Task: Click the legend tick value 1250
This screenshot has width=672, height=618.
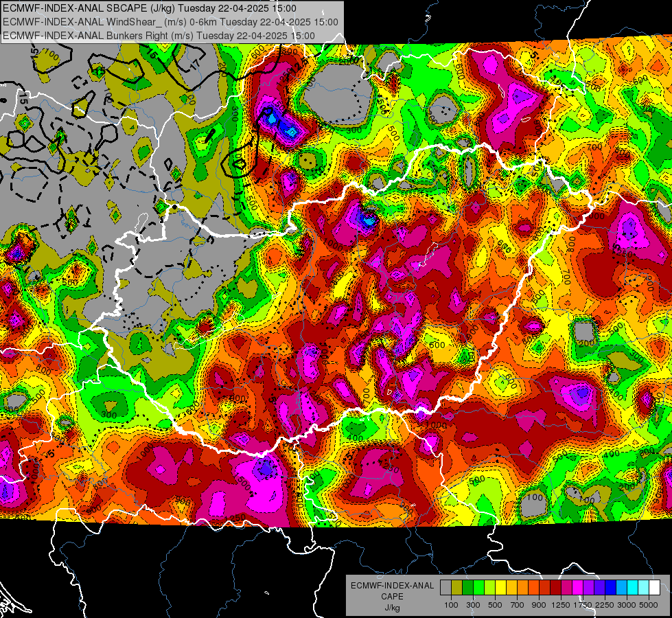Action: pyautogui.click(x=561, y=605)
